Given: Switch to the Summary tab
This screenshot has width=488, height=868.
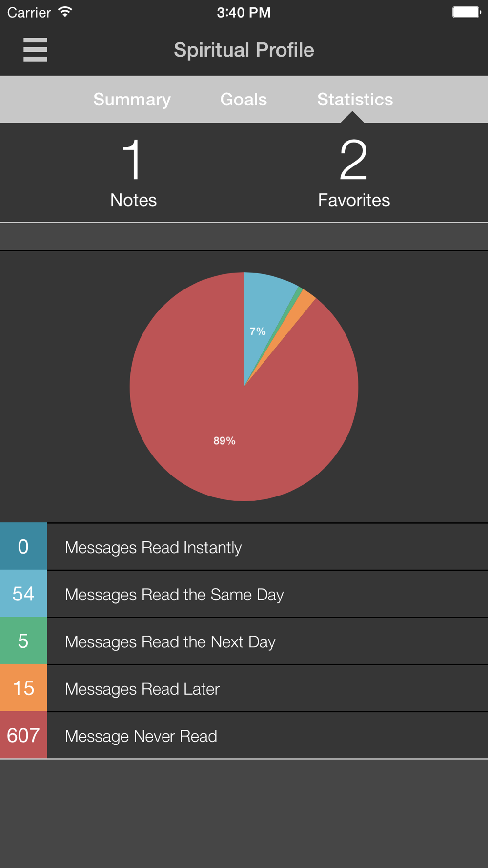Looking at the screenshot, I should click(x=132, y=100).
